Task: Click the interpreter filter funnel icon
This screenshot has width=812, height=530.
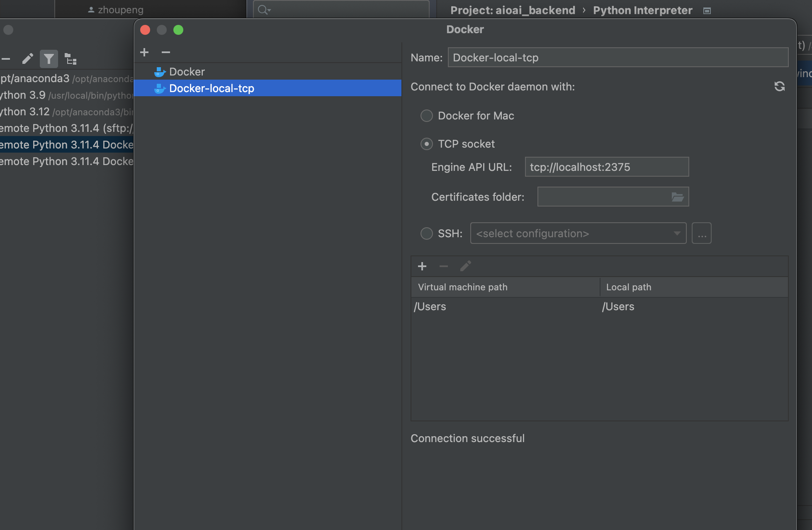Action: point(49,59)
